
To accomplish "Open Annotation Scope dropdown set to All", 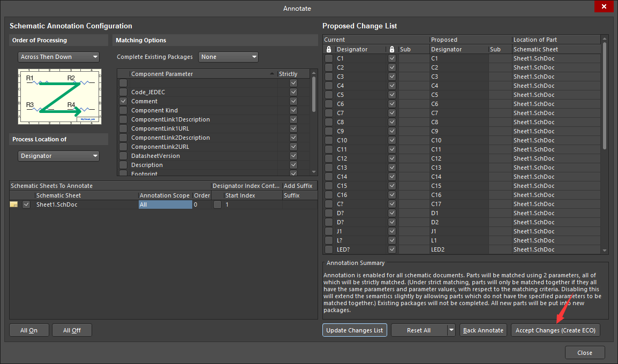I will [165, 204].
